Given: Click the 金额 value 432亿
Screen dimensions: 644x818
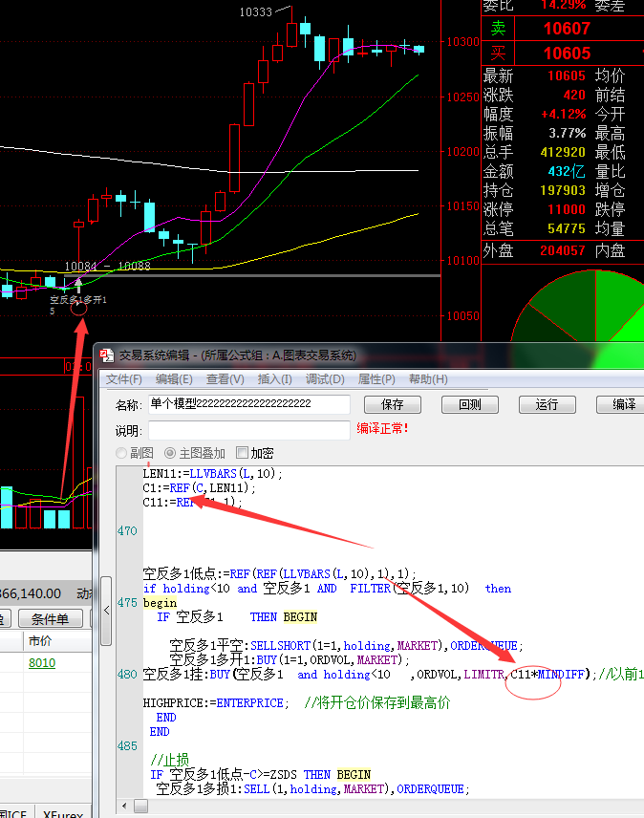Looking at the screenshot, I should [567, 171].
